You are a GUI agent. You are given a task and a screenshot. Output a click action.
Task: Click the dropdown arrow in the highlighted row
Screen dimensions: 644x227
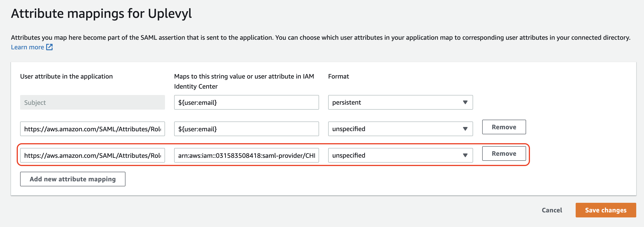465,155
